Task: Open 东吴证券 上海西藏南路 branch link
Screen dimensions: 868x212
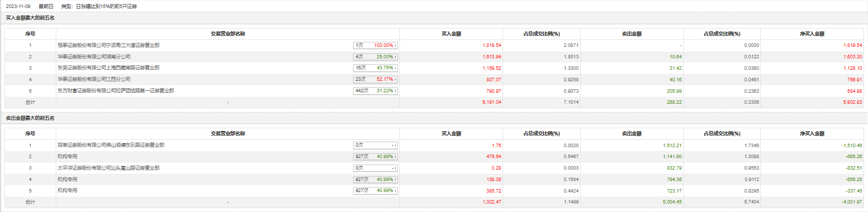Action: pos(109,68)
